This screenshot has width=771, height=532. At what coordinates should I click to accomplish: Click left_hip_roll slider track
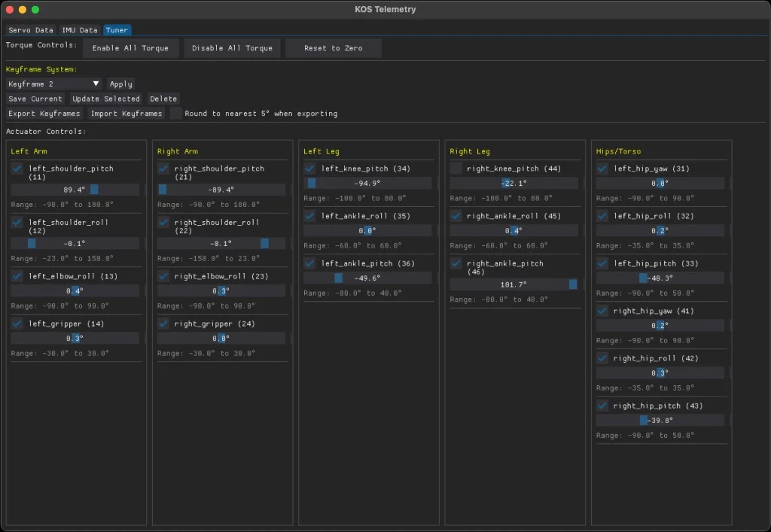click(x=660, y=230)
